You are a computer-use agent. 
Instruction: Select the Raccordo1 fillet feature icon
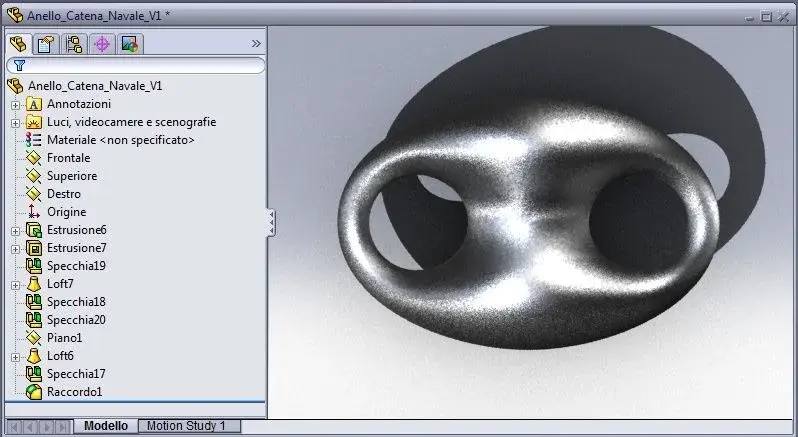[34, 392]
